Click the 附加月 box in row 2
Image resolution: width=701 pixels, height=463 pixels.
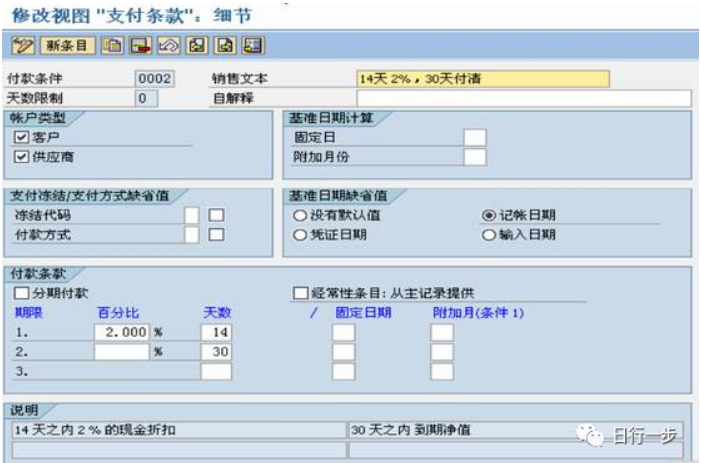pyautogui.click(x=442, y=352)
